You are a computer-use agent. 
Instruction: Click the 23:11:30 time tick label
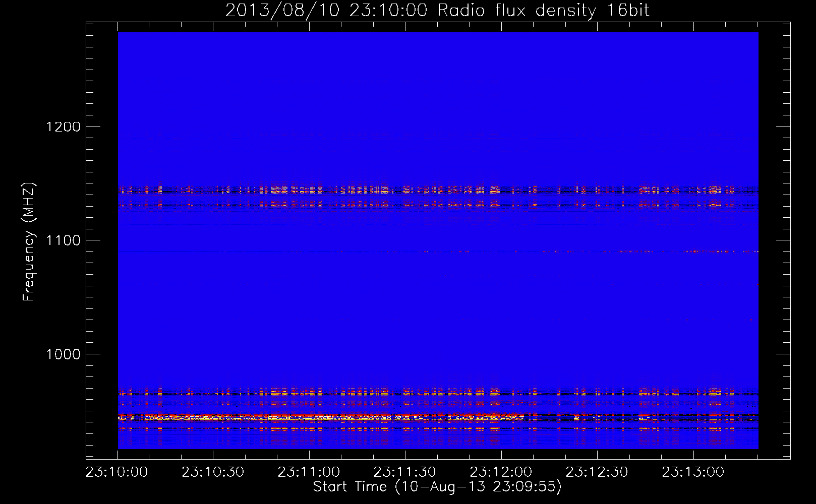(404, 472)
